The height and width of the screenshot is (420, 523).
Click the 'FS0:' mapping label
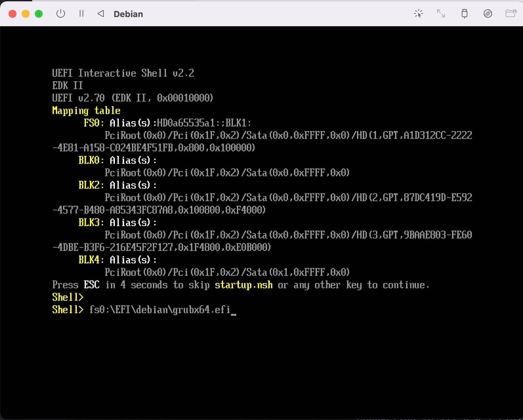coord(94,123)
